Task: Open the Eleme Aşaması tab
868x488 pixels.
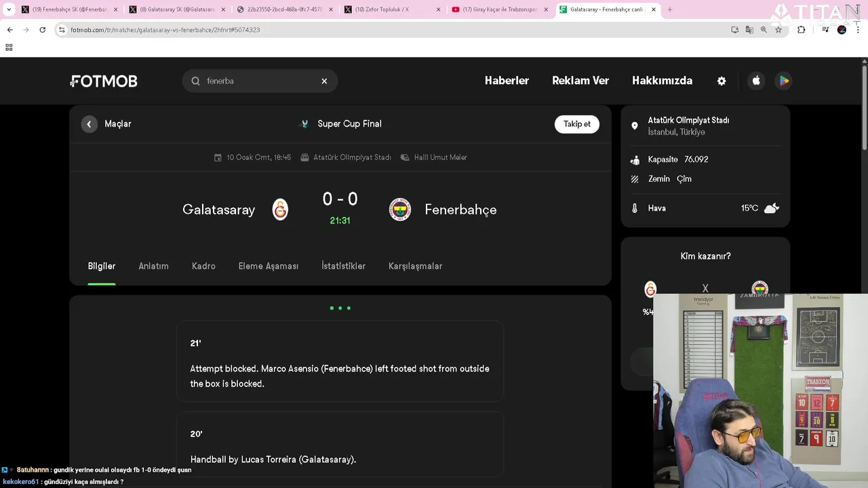Action: click(x=269, y=266)
